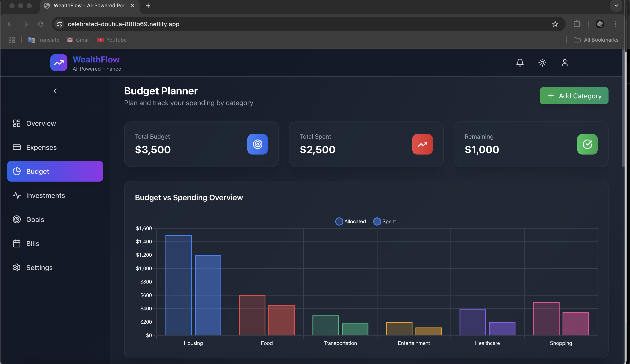
Task: Click the Total Spent trending icon
Action: tap(422, 144)
